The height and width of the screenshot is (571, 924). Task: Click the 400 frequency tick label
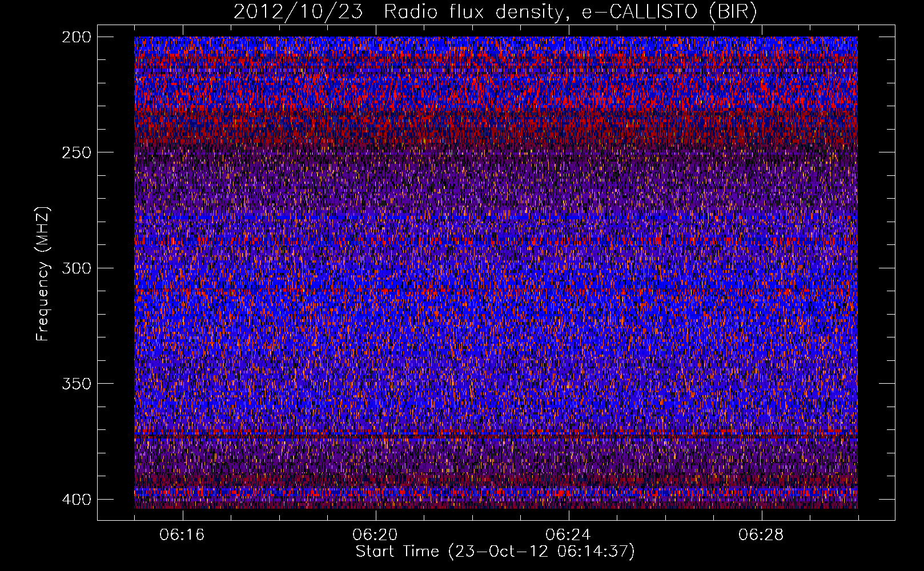[76, 500]
